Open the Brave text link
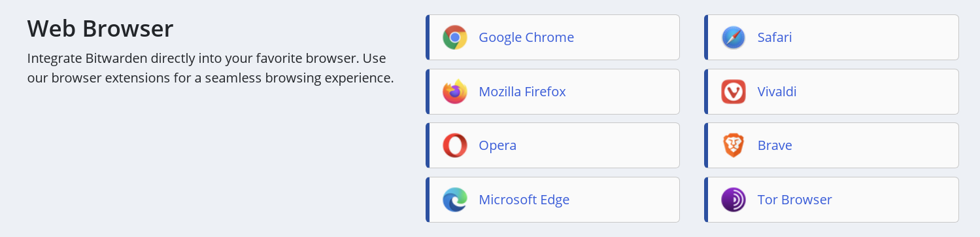Screen dimensions: 980x237 click(775, 145)
